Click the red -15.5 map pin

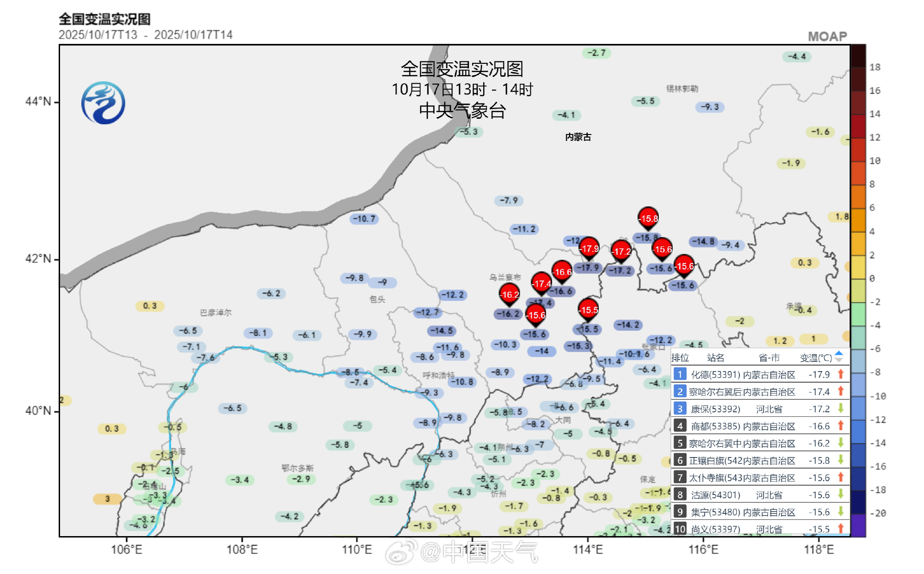[589, 309]
